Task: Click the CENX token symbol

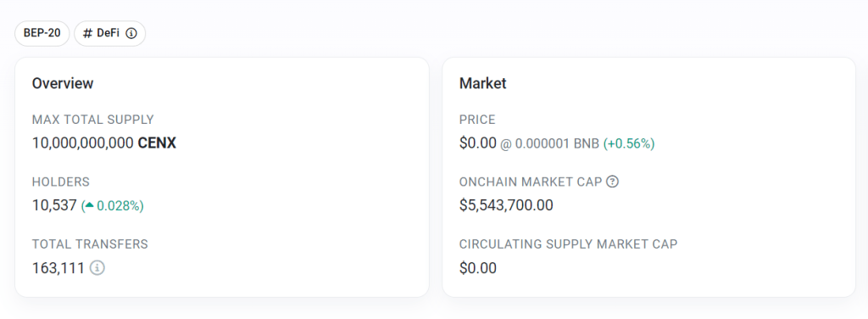Action: tap(157, 143)
